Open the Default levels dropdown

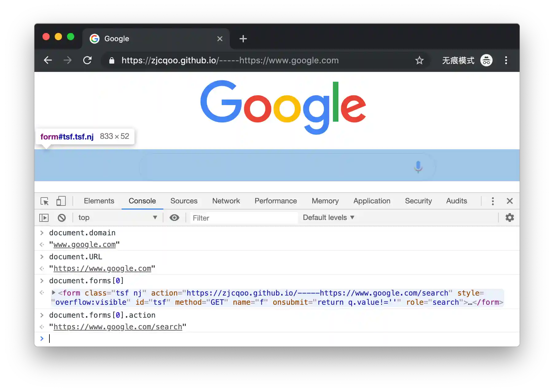[x=329, y=218]
